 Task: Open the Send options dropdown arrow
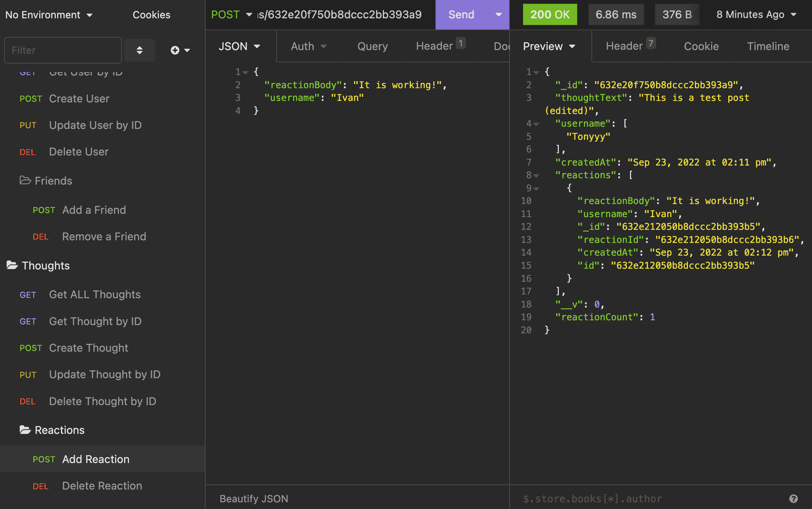click(498, 15)
